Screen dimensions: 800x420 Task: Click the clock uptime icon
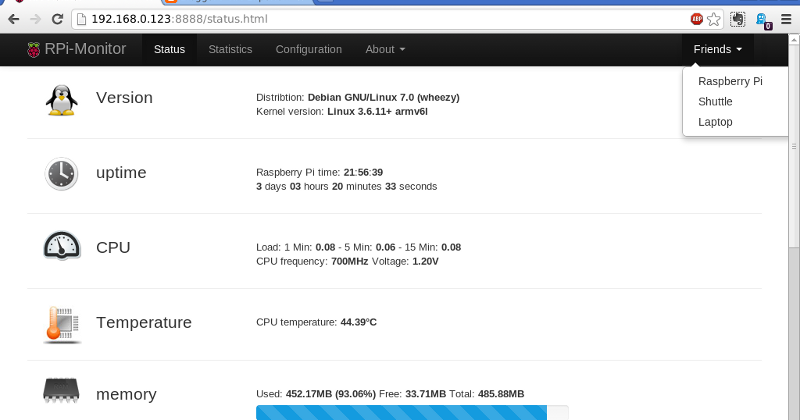point(61,174)
